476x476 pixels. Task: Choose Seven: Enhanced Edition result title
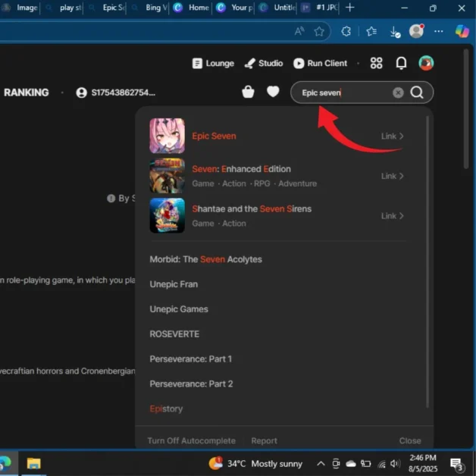pos(241,169)
